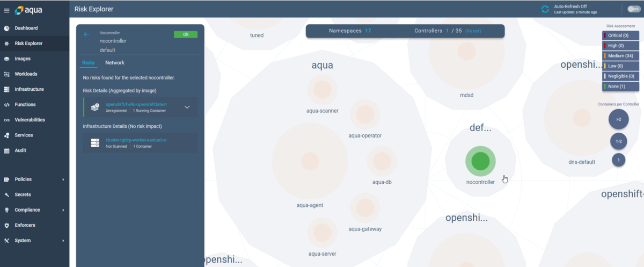The height and width of the screenshot is (267, 644).
Task: Toggle the None (1) risk filter
Action: (620, 86)
